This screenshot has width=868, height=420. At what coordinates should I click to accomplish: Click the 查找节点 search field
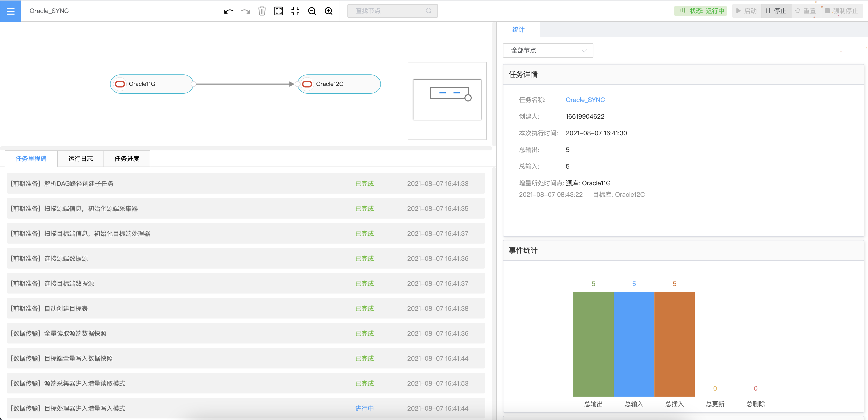387,11
